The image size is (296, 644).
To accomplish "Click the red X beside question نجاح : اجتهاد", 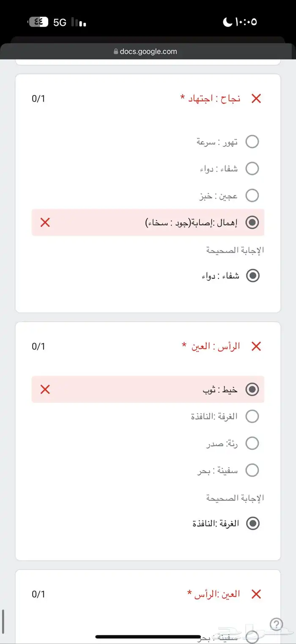I will [256, 98].
